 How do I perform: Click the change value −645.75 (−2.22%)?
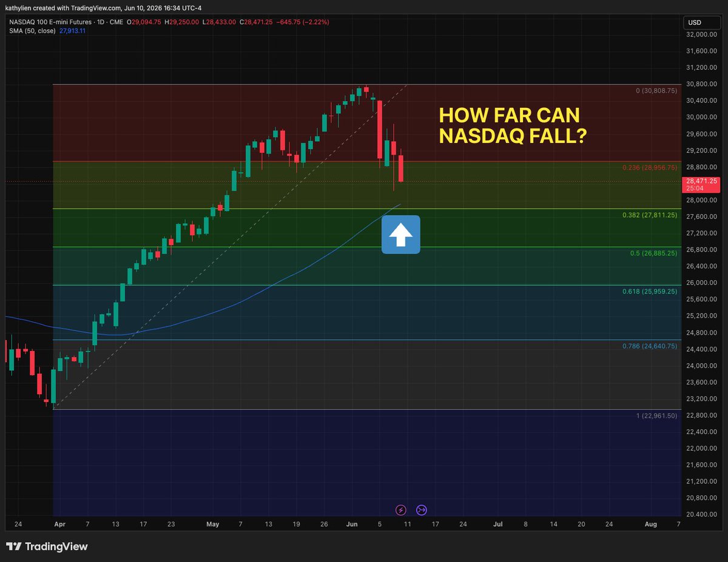tap(304, 22)
